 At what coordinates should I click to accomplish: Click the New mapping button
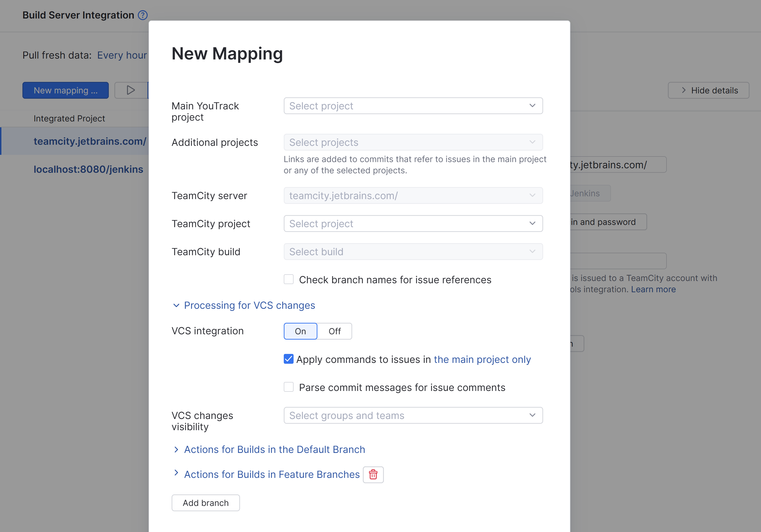tap(65, 90)
